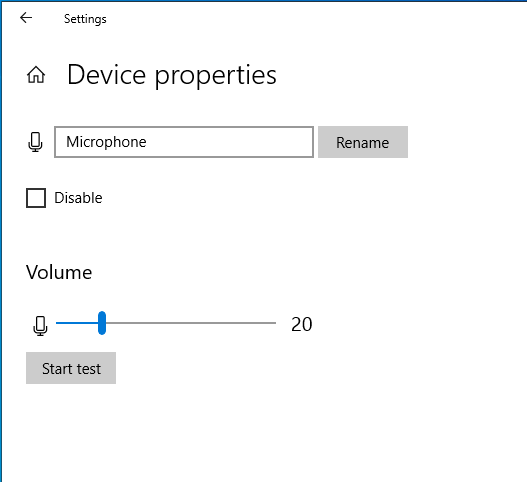The width and height of the screenshot is (527, 482).
Task: Click the Disable label text
Action: 78,198
